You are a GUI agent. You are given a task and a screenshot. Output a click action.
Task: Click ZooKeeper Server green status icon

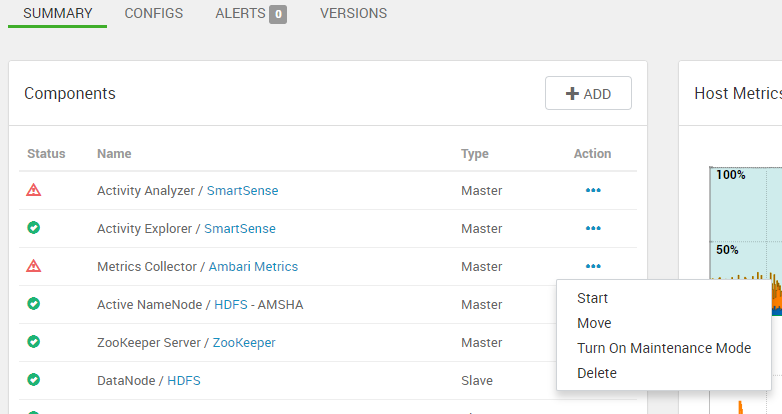34,342
